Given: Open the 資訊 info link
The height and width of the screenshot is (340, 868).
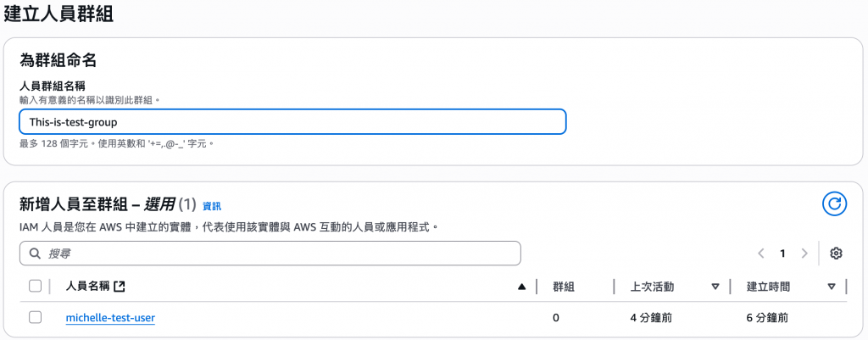Looking at the screenshot, I should [x=211, y=206].
